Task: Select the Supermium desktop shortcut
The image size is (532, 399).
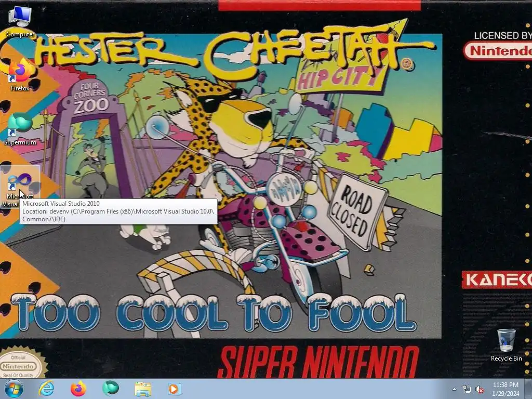Action: pos(20,129)
